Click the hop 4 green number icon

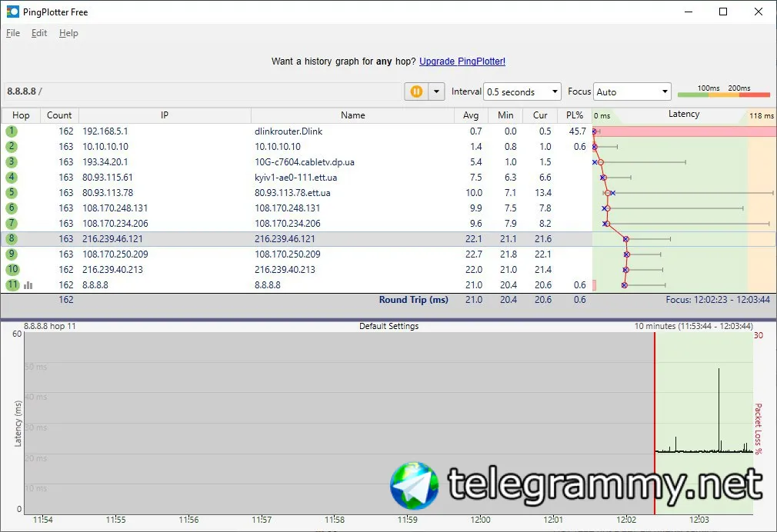(x=12, y=178)
